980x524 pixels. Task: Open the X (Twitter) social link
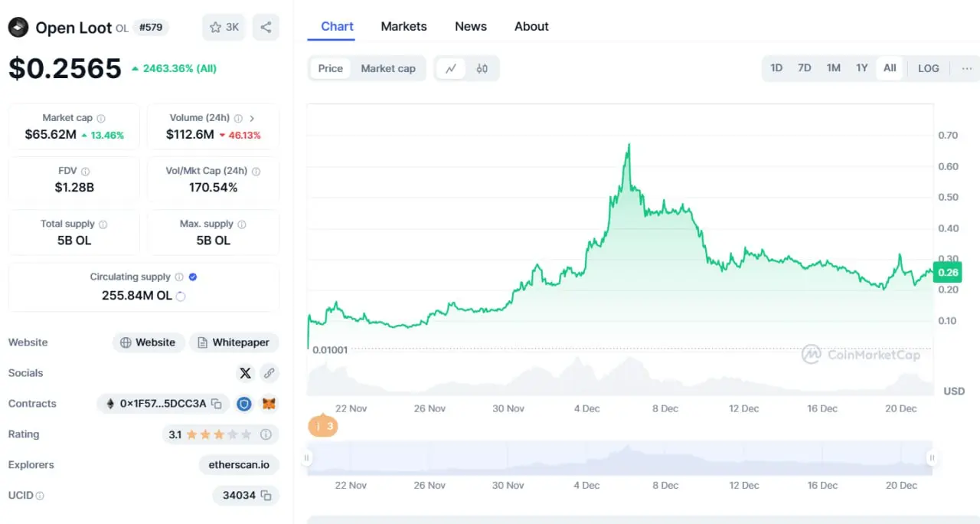(245, 373)
